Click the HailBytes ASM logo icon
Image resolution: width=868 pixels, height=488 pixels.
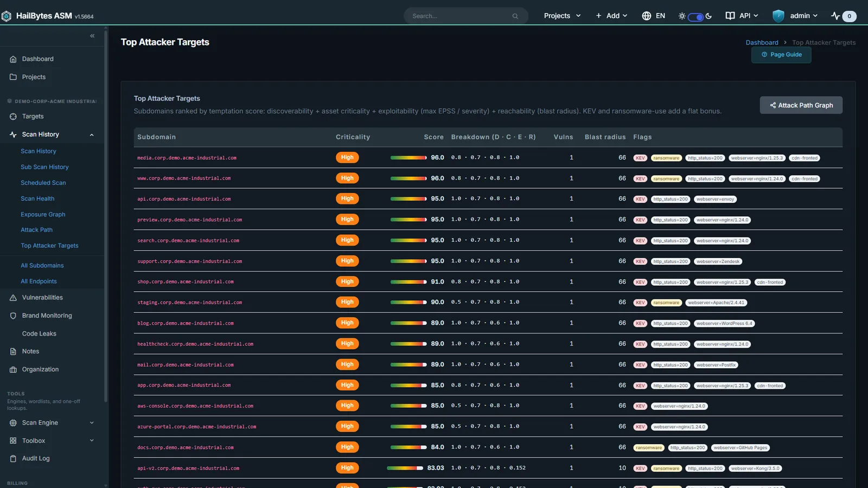click(7, 16)
